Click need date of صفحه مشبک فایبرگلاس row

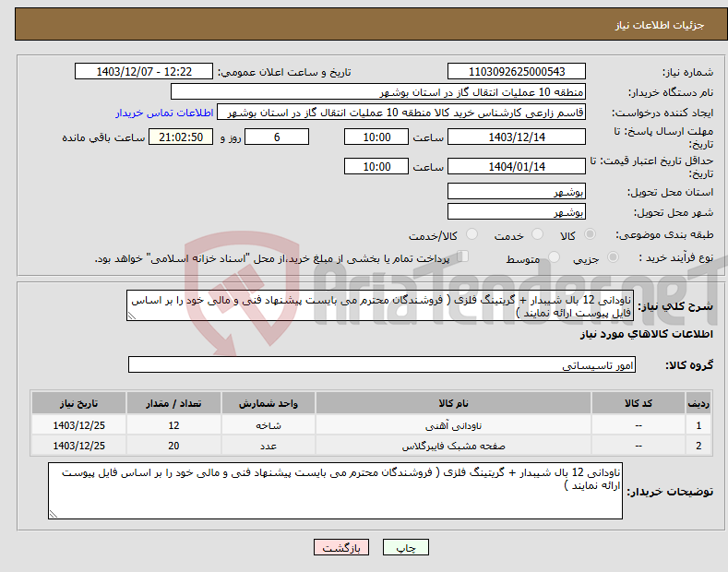[79, 446]
